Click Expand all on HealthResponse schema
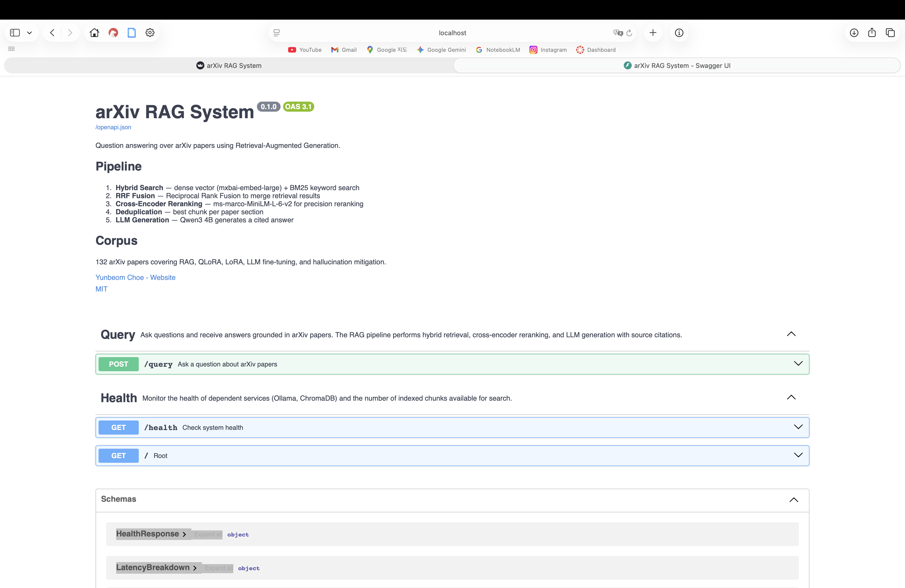The width and height of the screenshot is (905, 588). [x=207, y=534]
